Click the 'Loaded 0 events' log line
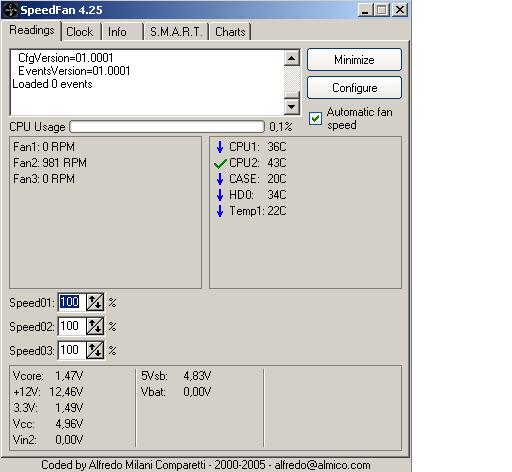The width and height of the screenshot is (512, 472). coord(52,84)
